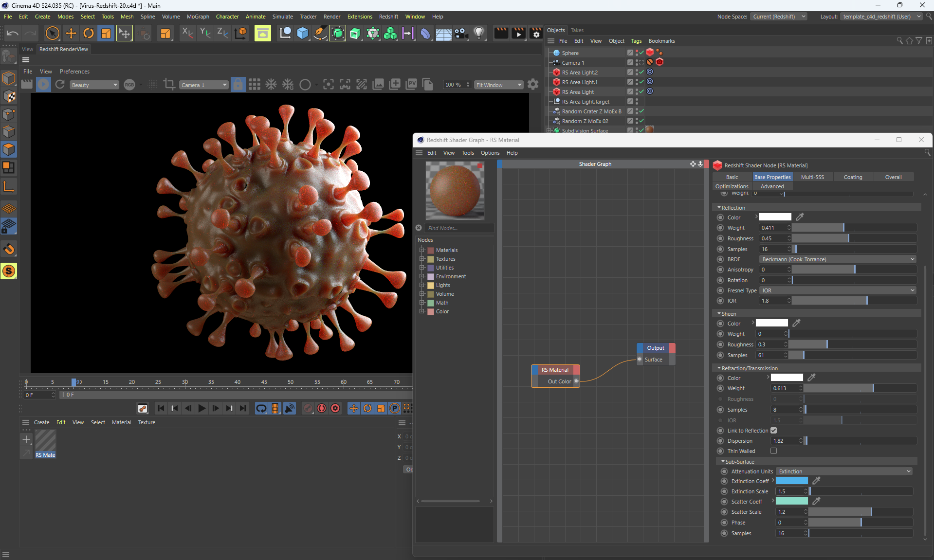Click the Undo arrow icon
This screenshot has height=560, width=934.
13,33
